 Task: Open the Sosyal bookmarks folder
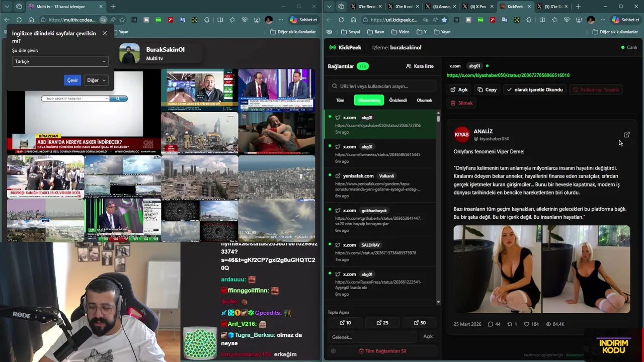tap(350, 32)
